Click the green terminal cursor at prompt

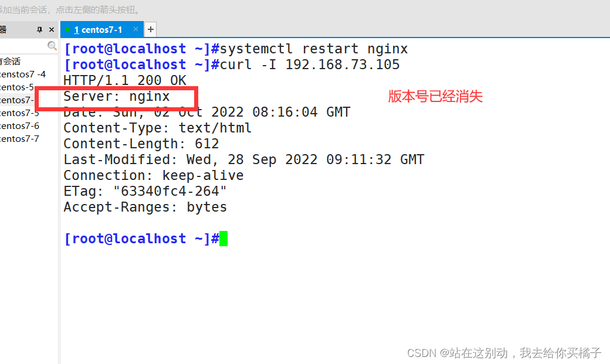tap(223, 239)
